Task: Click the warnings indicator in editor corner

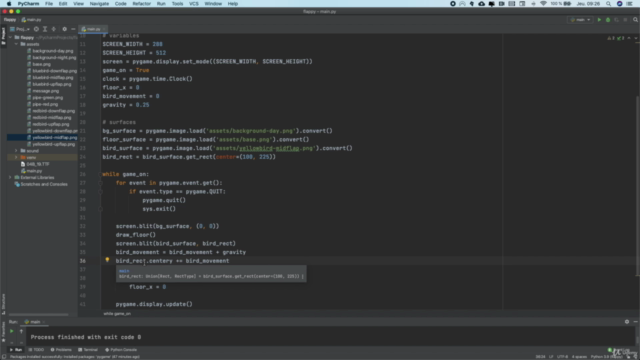Action: (611, 38)
